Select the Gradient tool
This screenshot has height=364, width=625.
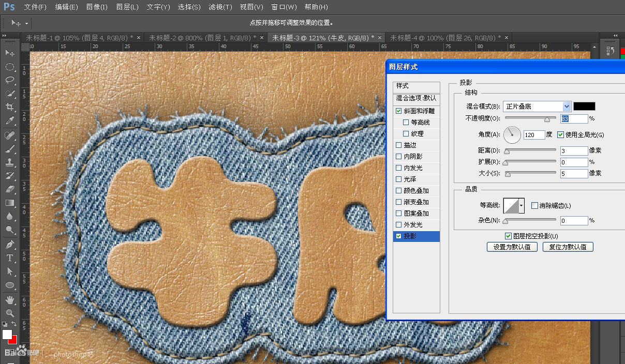pos(10,203)
